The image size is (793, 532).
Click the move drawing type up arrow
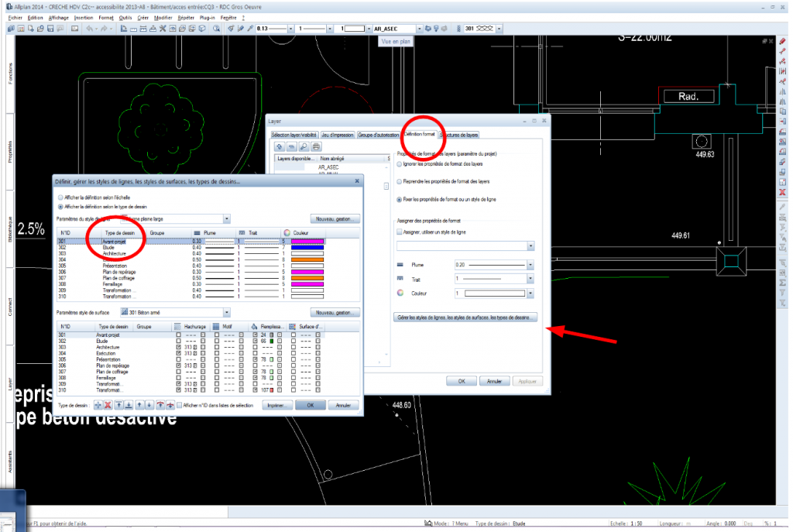pos(139,405)
